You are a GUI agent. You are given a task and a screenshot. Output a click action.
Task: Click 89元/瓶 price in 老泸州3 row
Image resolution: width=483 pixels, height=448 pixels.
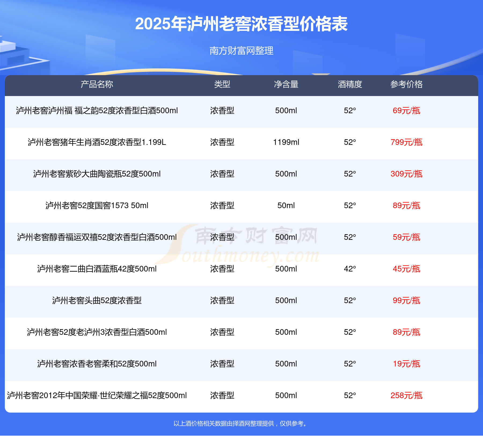pyautogui.click(x=407, y=332)
